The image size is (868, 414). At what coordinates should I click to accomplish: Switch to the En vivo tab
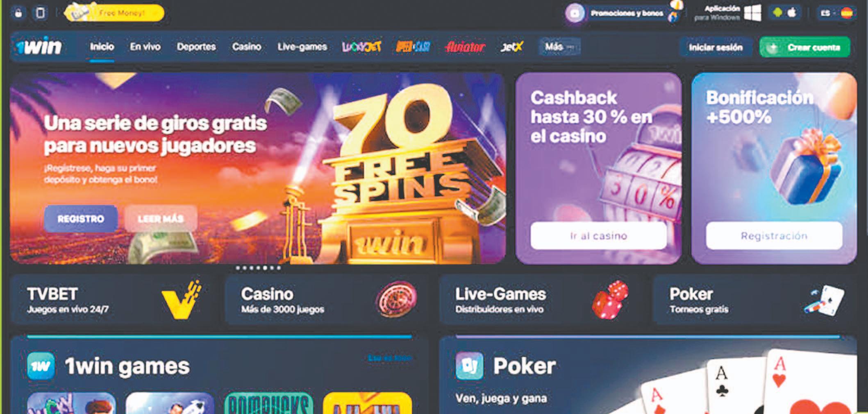coord(145,47)
